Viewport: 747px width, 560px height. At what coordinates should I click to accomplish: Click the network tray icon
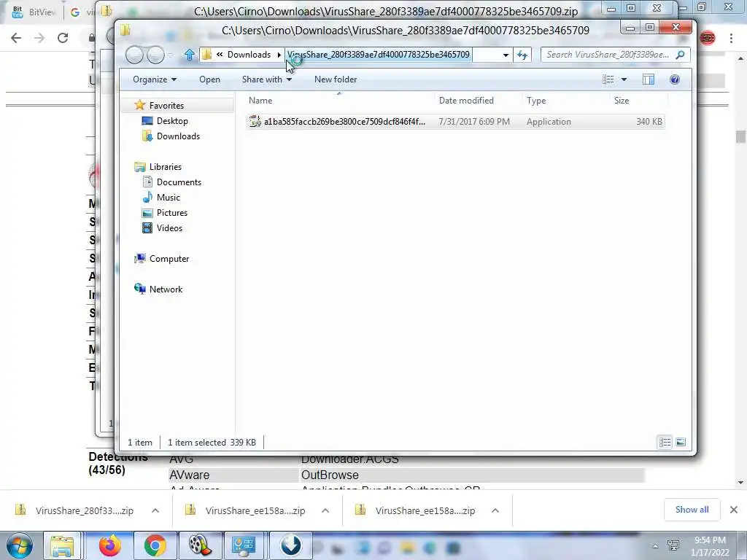(673, 545)
